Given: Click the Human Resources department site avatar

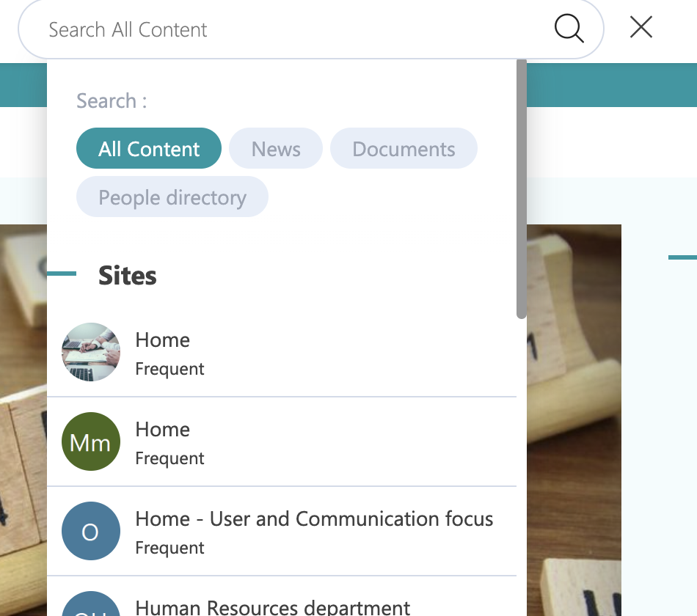Looking at the screenshot, I should tap(91, 606).
